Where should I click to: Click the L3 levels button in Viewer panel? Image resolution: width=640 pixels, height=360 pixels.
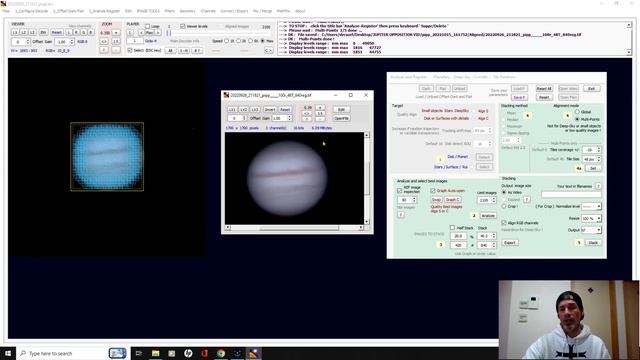[x=32, y=32]
